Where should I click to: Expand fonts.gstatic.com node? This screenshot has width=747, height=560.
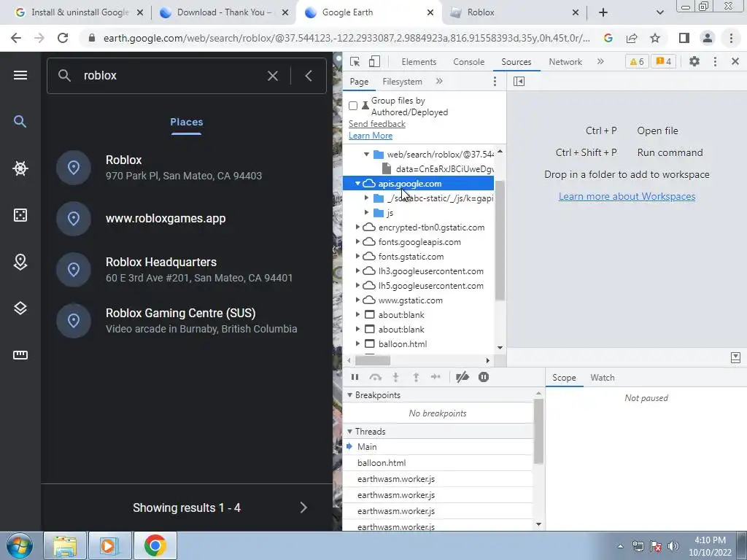357,256
